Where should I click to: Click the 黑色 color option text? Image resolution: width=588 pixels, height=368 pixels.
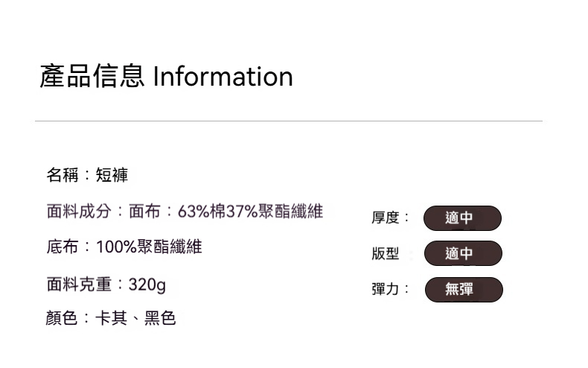pos(159,319)
